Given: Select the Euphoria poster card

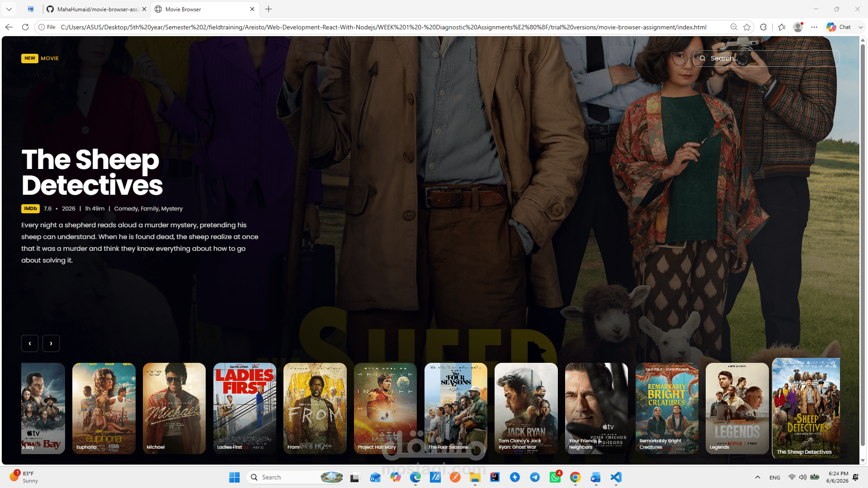Looking at the screenshot, I should [104, 408].
